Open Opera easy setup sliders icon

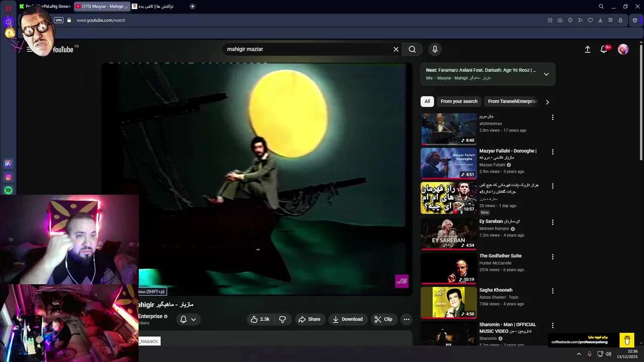click(610, 20)
